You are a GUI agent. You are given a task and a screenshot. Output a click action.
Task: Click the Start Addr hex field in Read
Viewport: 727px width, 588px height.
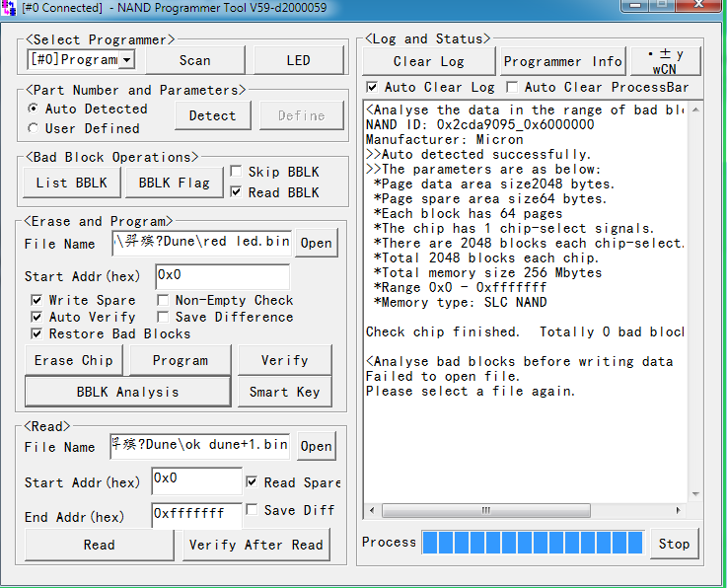(x=196, y=480)
